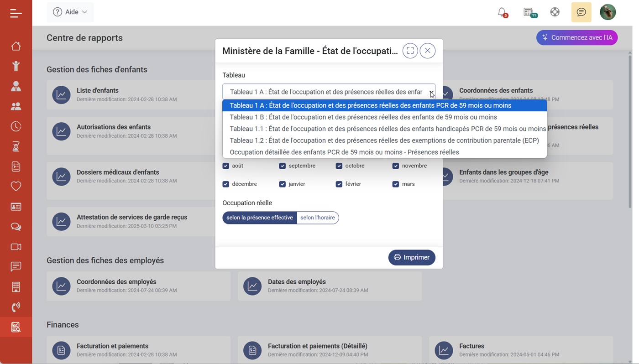Switch occupation réelle to selon l'horaire
This screenshot has height=364, width=639.
click(x=318, y=218)
